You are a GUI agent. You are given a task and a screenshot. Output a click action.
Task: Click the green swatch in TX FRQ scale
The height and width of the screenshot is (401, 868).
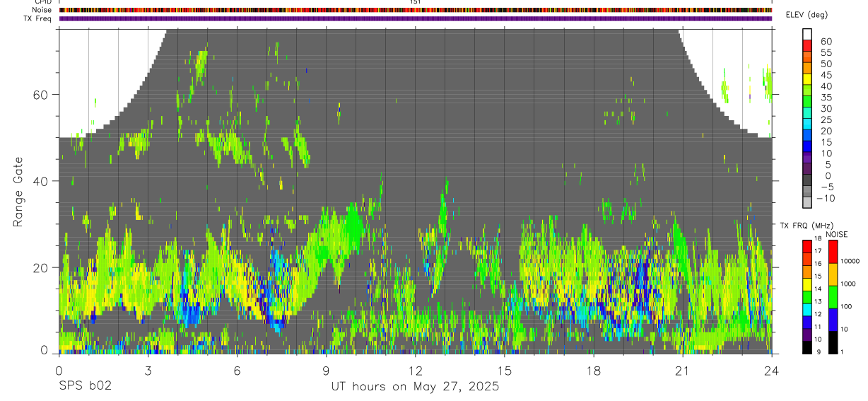[808, 297]
